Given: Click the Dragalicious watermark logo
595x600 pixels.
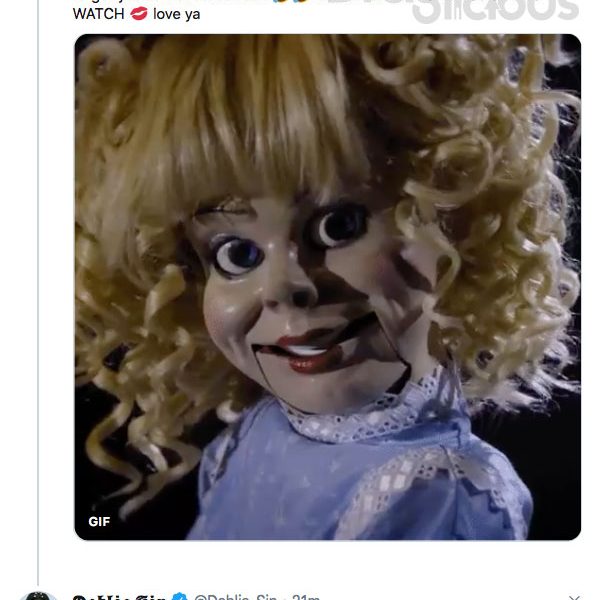Looking at the screenshot, I should 496,10.
